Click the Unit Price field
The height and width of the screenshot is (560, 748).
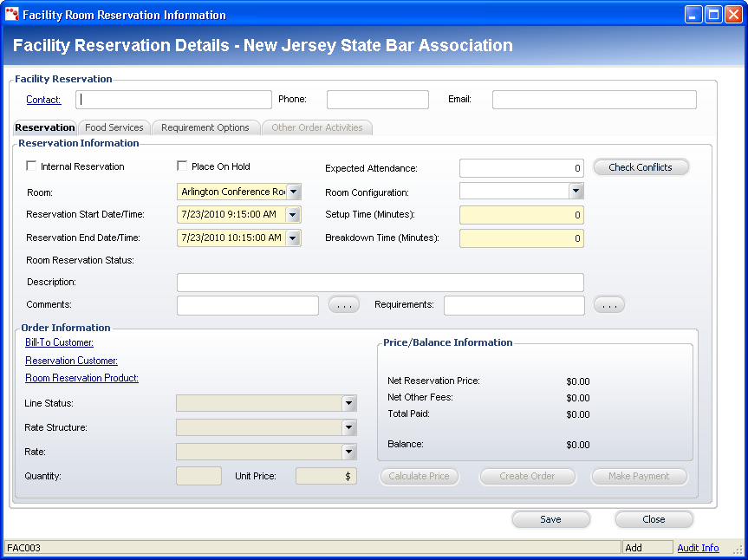click(326, 476)
